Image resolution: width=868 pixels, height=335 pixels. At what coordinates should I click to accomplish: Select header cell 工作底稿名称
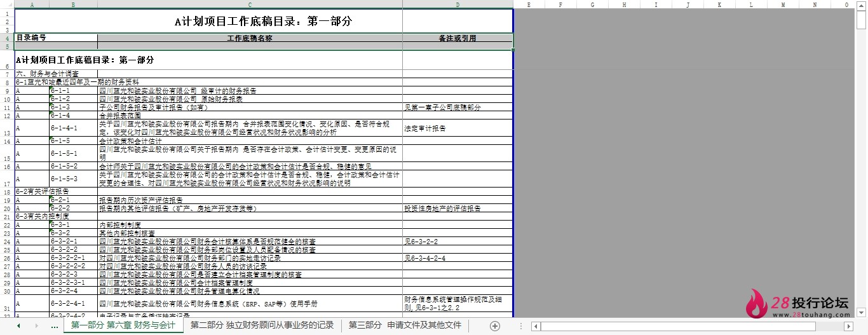(x=250, y=38)
